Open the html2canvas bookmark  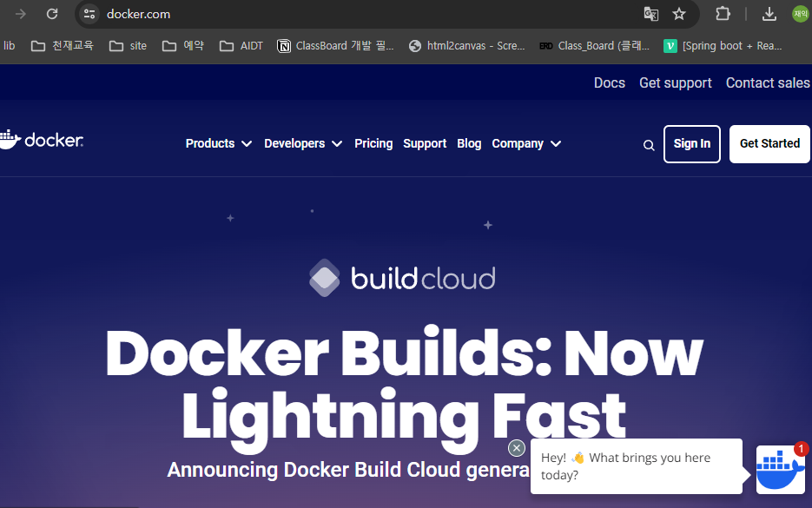point(466,45)
